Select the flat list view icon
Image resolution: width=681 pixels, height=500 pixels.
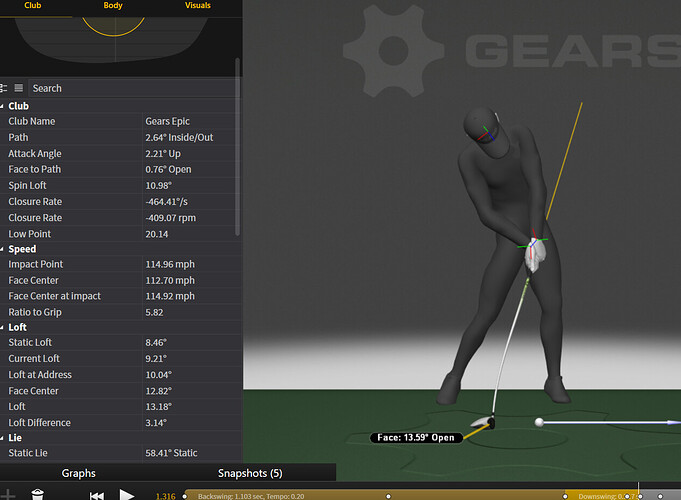tap(19, 88)
